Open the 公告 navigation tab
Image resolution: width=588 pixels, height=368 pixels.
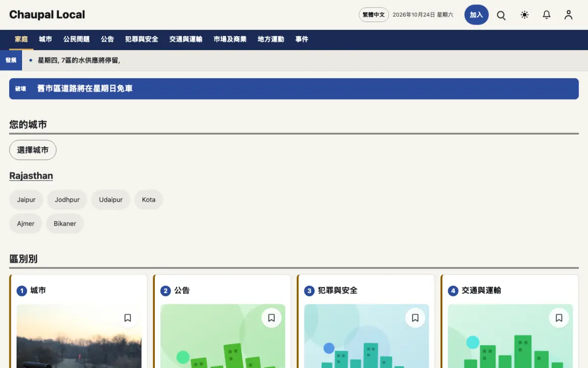click(x=107, y=39)
